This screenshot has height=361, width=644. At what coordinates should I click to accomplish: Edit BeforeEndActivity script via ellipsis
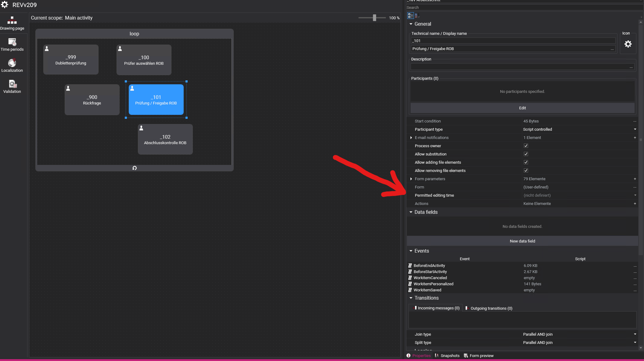pos(635,266)
